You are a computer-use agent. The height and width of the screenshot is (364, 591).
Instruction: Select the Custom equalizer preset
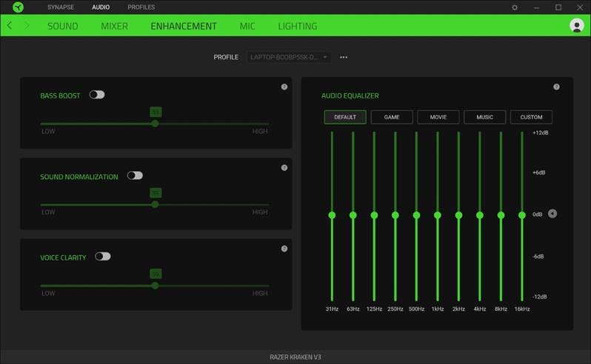click(x=531, y=117)
